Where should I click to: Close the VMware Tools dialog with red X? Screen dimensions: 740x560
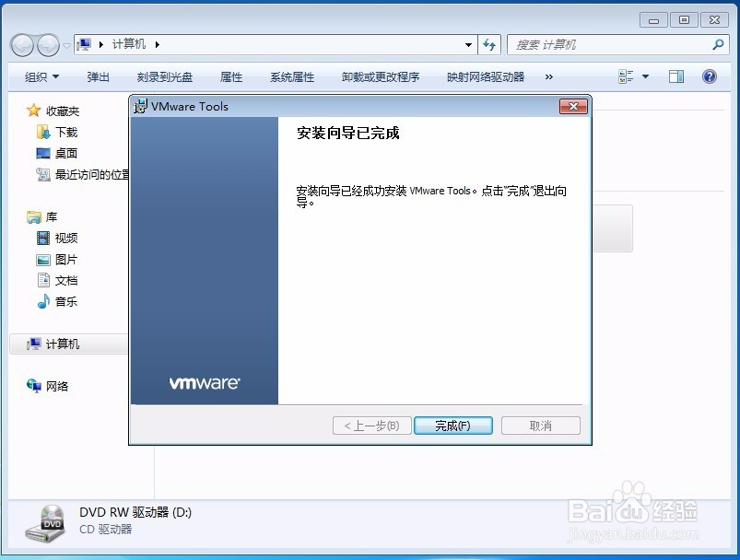pyautogui.click(x=573, y=106)
